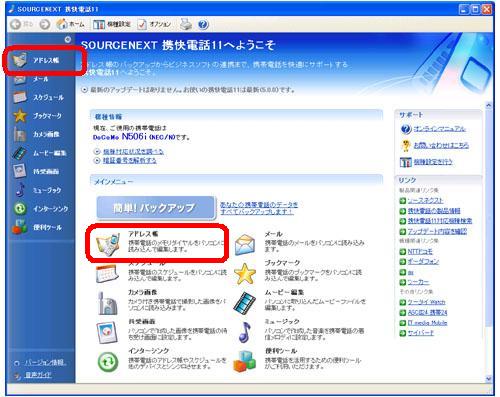Collapse the sidebar with the small round button
This screenshot has height=397, width=500.
(x=68, y=40)
